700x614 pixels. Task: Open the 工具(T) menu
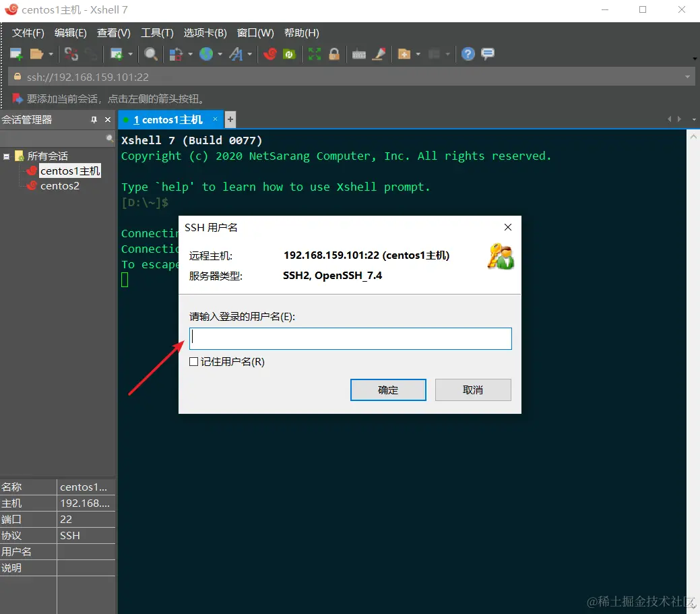coord(157,33)
